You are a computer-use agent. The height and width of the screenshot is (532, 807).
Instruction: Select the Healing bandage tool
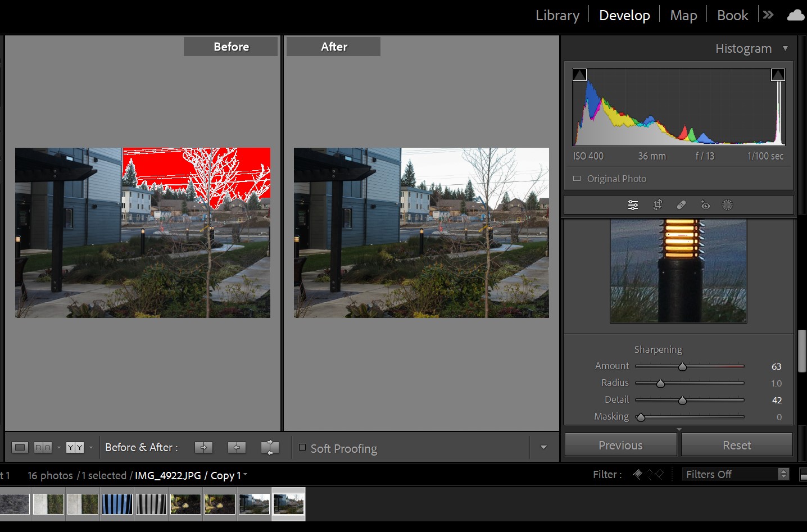681,205
